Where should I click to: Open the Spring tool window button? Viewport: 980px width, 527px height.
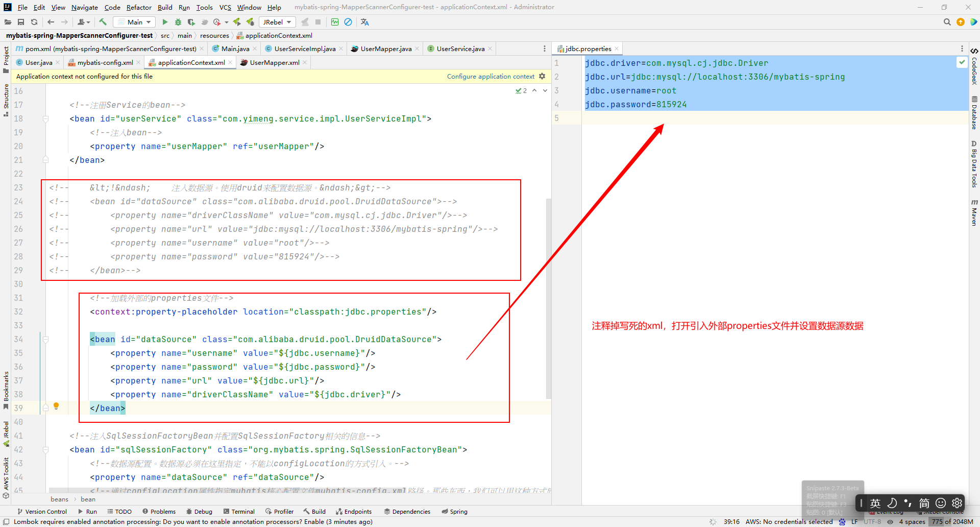[454, 511]
